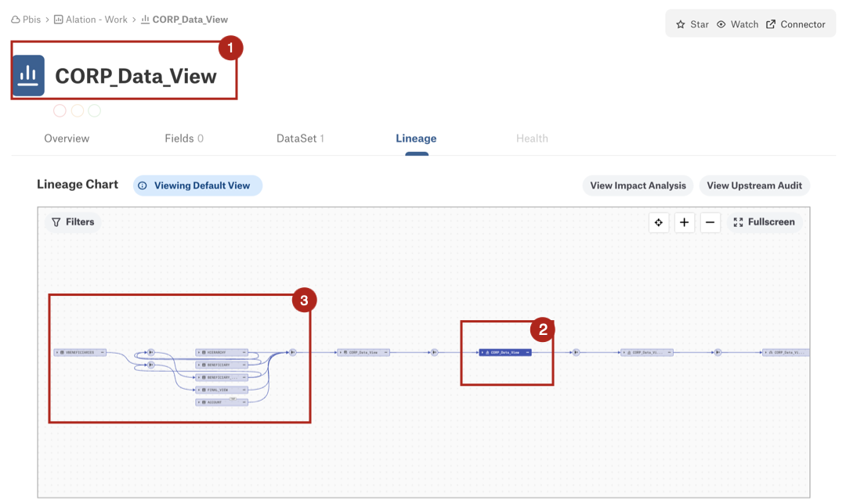Click the yellow circle flag under title

click(78, 110)
